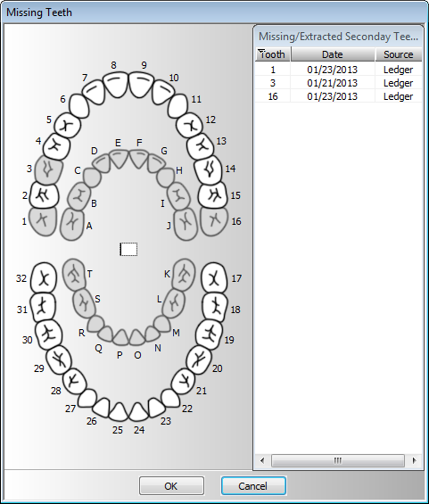Click primary tooth K
Image resolution: width=429 pixels, height=504 pixels.
point(184,275)
